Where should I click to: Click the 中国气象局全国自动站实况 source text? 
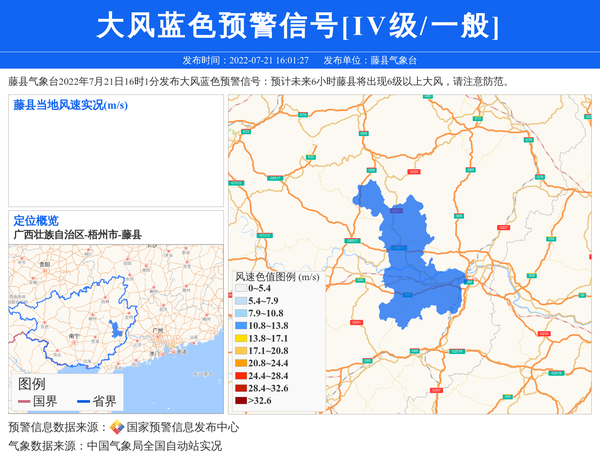point(154,446)
